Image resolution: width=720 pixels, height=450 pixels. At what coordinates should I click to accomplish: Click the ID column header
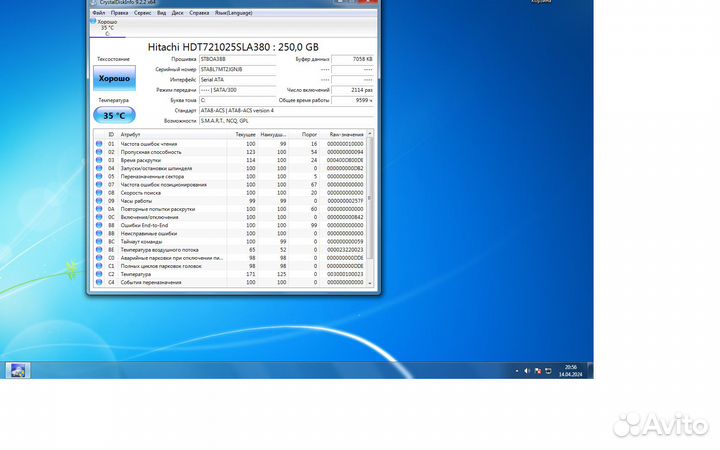click(111, 135)
